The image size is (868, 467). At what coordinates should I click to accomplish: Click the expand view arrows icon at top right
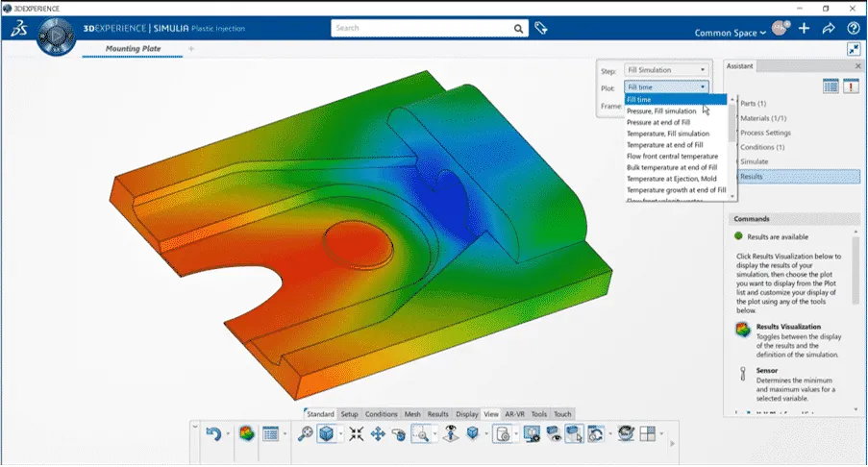[x=853, y=49]
